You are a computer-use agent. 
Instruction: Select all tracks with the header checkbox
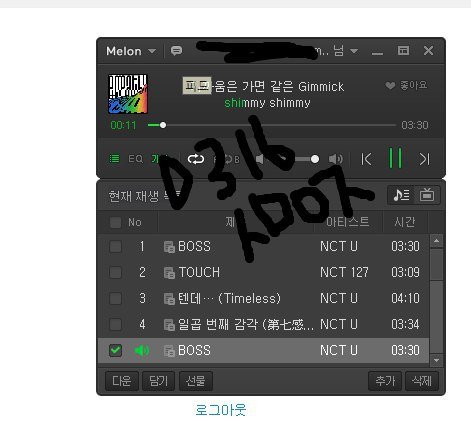(115, 222)
